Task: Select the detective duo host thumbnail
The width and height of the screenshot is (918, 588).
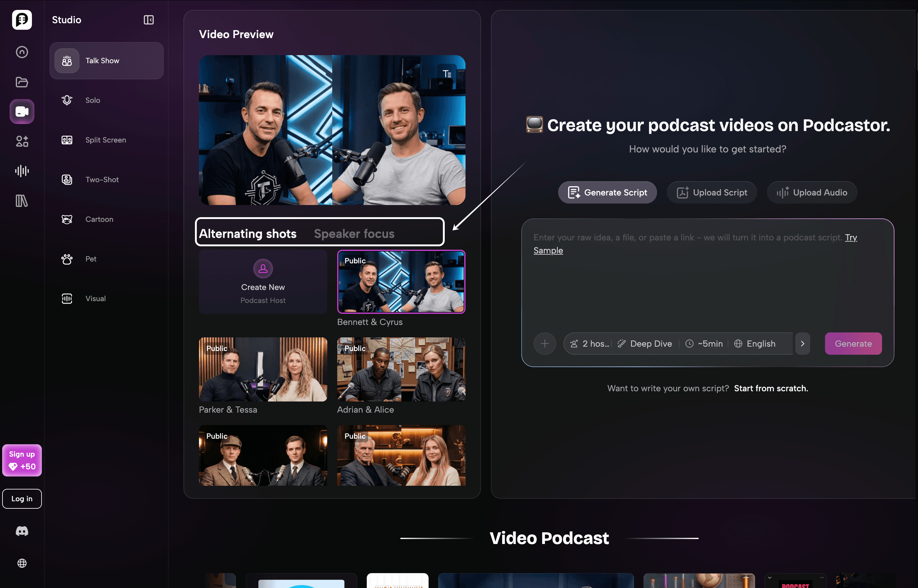Action: (263, 455)
